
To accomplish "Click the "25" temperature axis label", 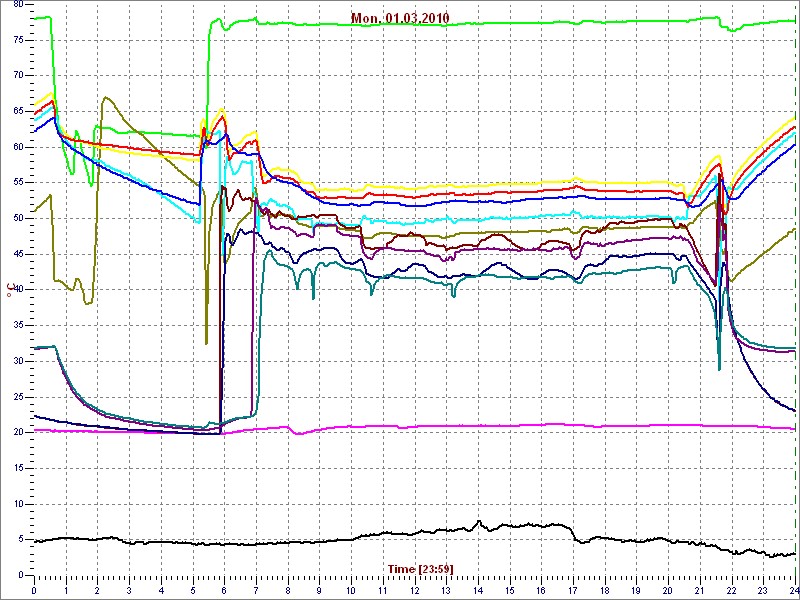I will [x=19, y=396].
